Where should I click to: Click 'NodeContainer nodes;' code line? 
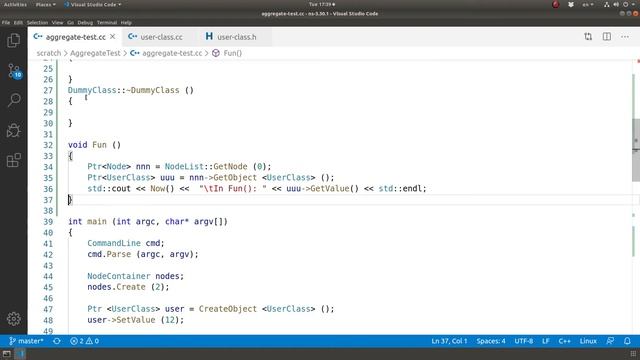(x=136, y=276)
